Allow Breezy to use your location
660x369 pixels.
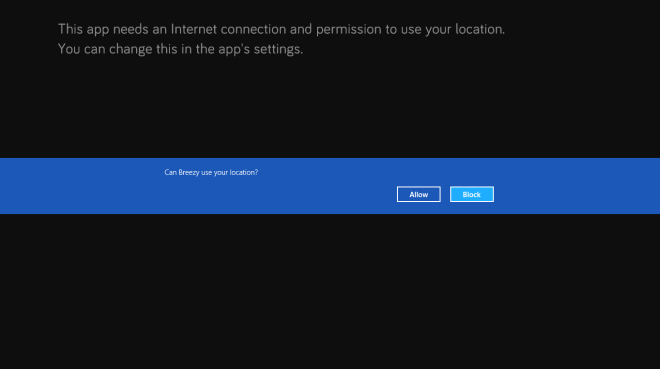pos(418,194)
